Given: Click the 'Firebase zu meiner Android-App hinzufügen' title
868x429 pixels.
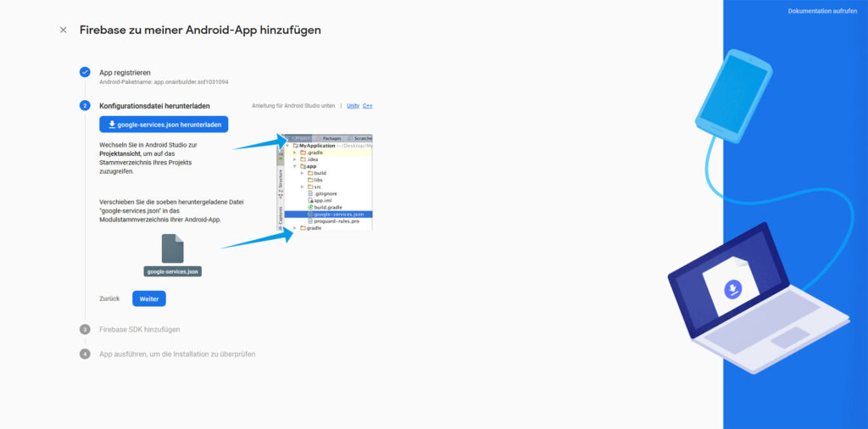Looking at the screenshot, I should point(200,30).
